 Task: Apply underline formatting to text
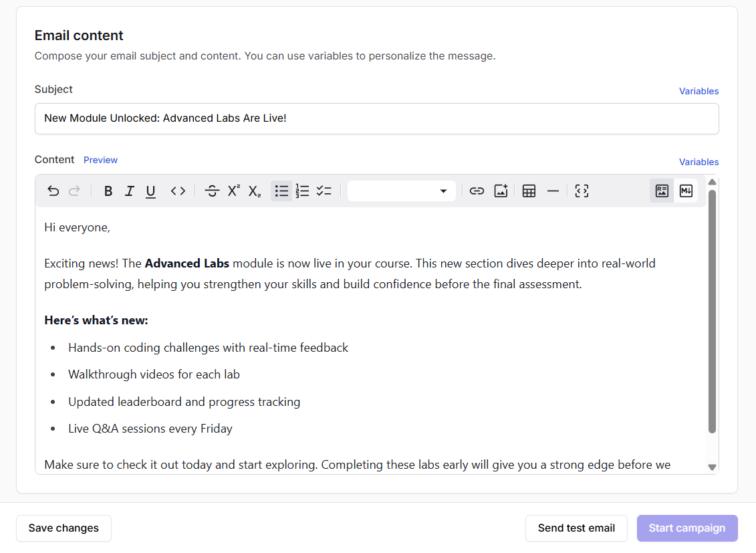coord(151,191)
